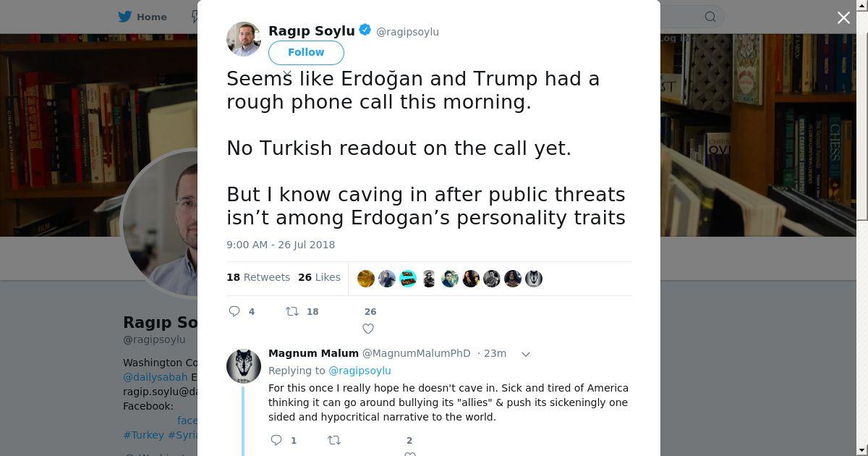The width and height of the screenshot is (868, 456).
Task: Open the #Turkey hashtag link
Action: pyautogui.click(x=143, y=435)
